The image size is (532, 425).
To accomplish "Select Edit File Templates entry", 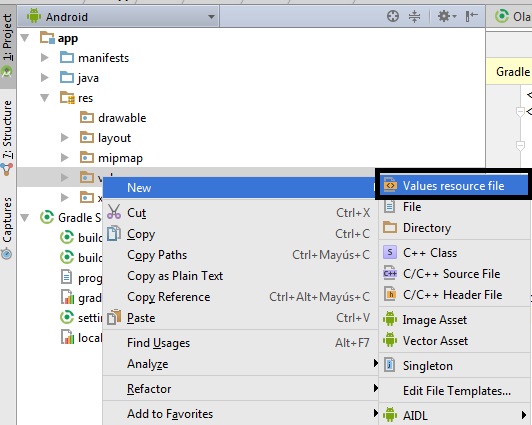I will point(454,391).
